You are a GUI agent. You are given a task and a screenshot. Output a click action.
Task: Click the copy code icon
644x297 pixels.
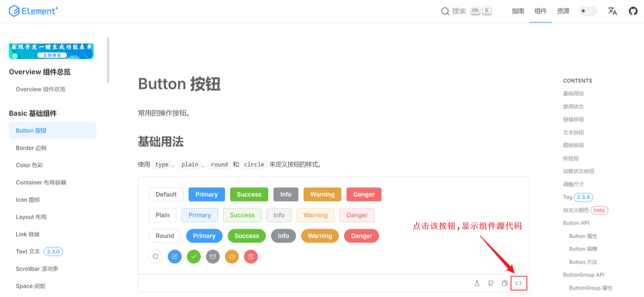(504, 283)
